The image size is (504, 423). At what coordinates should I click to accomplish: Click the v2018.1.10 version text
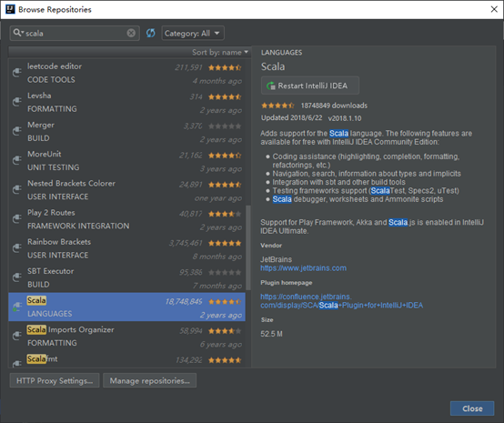[x=345, y=118]
